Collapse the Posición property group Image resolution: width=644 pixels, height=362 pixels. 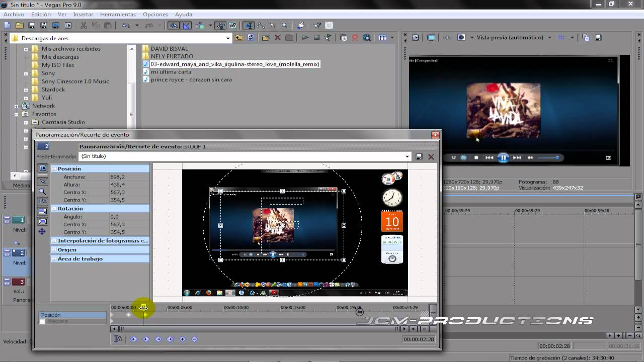pyautogui.click(x=54, y=169)
